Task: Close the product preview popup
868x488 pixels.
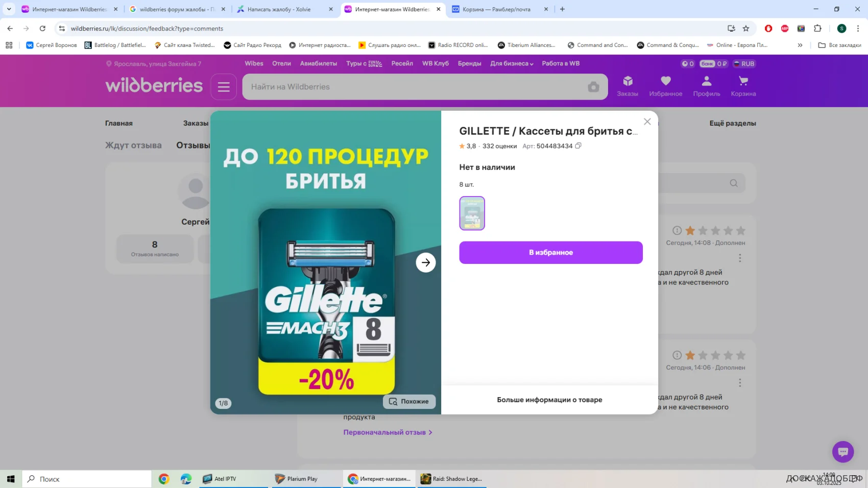Action: coord(647,121)
